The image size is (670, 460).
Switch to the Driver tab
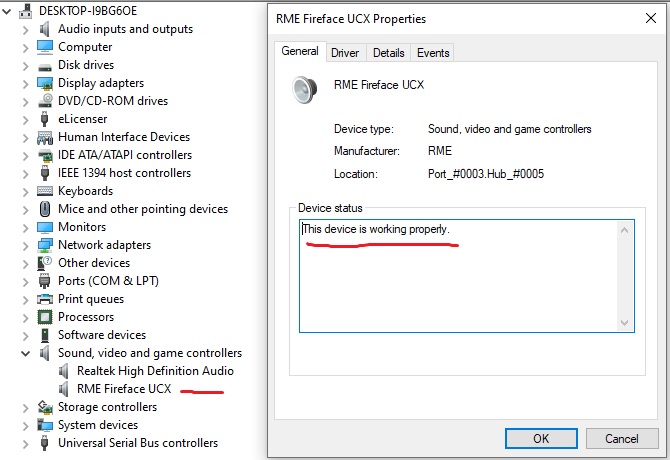pos(345,53)
